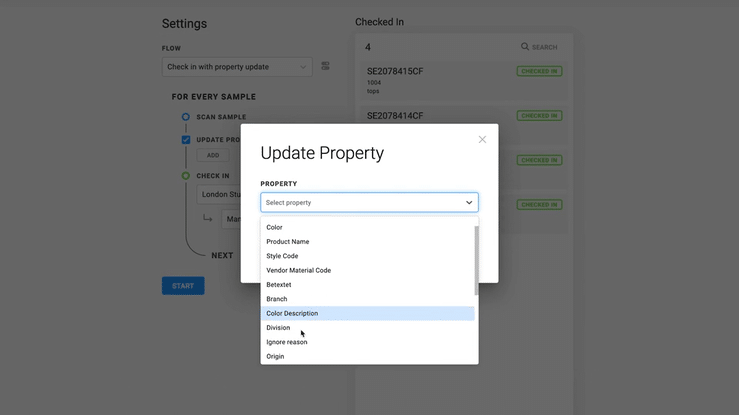Choose Product Name option
739x415 pixels.
(x=368, y=242)
